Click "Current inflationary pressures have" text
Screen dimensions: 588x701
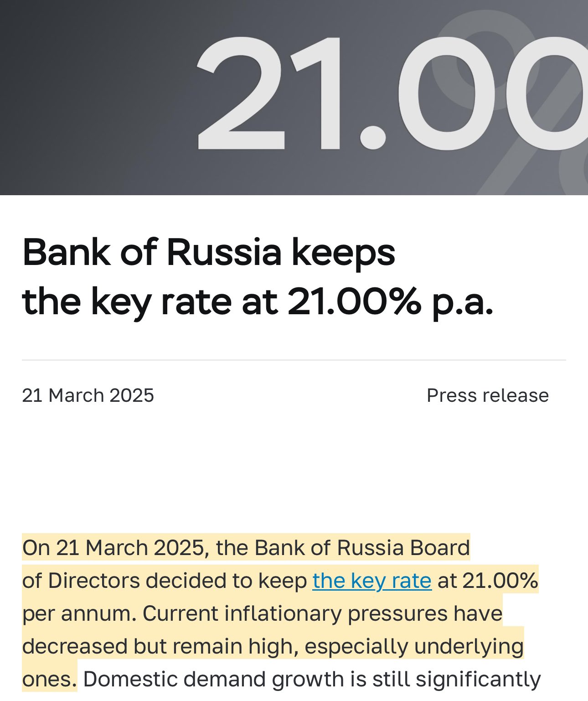coord(322,613)
